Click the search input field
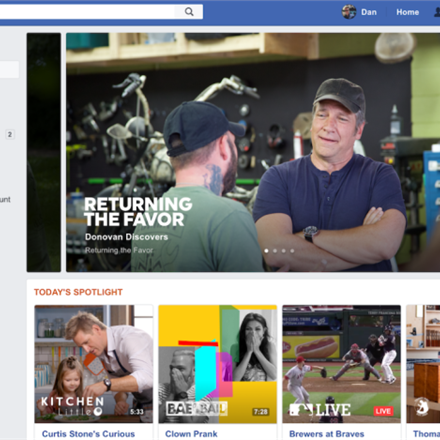 point(87,12)
